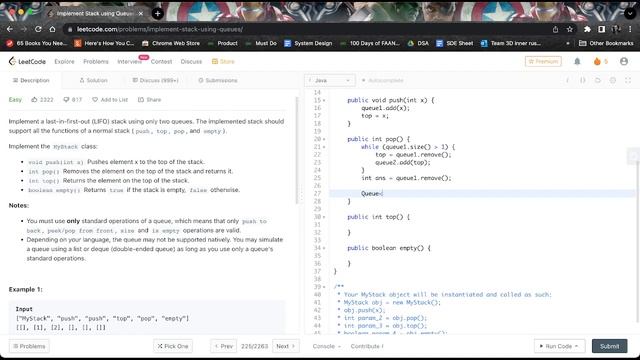Share this page from address bar
The image size is (640, 360).
(556, 29)
